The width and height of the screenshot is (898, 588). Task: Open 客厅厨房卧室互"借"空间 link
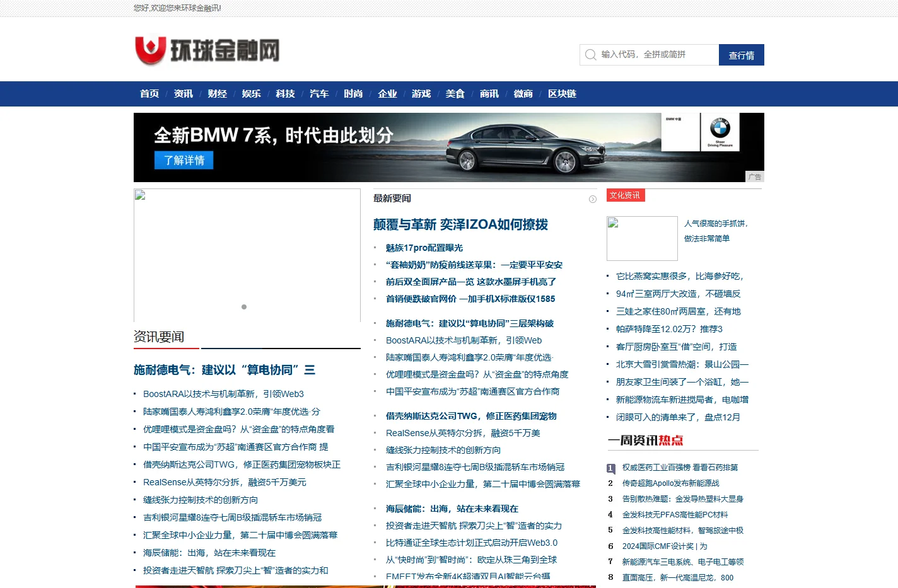677,347
